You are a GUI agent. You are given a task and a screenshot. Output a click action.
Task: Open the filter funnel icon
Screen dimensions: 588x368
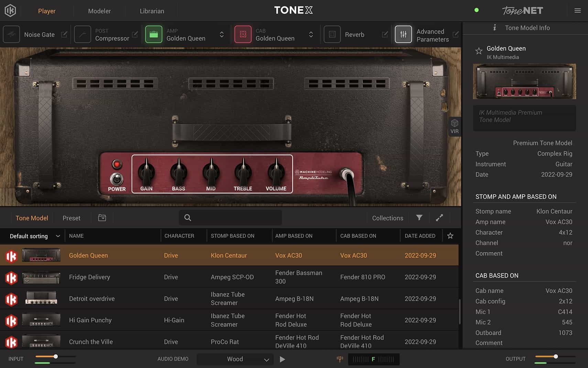pyautogui.click(x=419, y=218)
